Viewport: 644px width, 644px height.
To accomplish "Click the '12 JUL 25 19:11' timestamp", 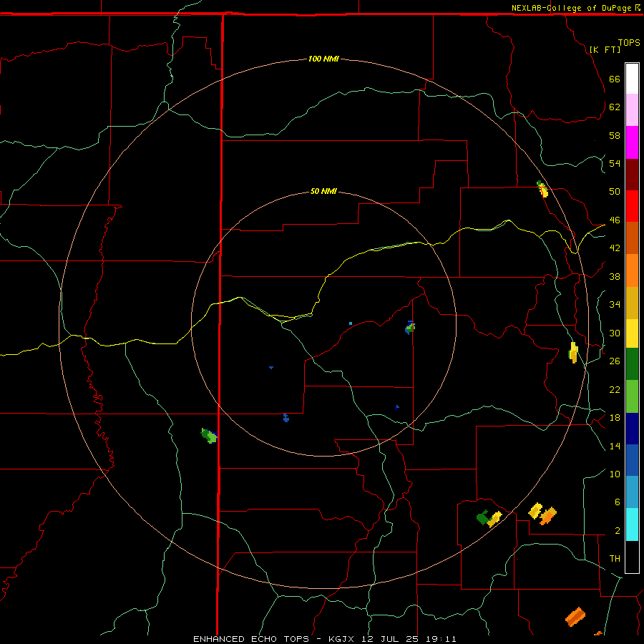I will [409, 639].
